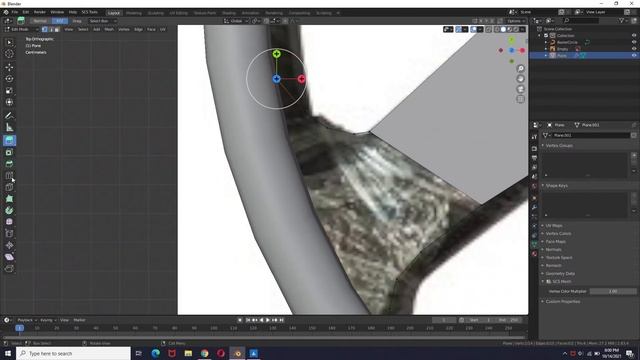Open the timeline Playback popover
The image size is (640, 360).
click(x=27, y=320)
